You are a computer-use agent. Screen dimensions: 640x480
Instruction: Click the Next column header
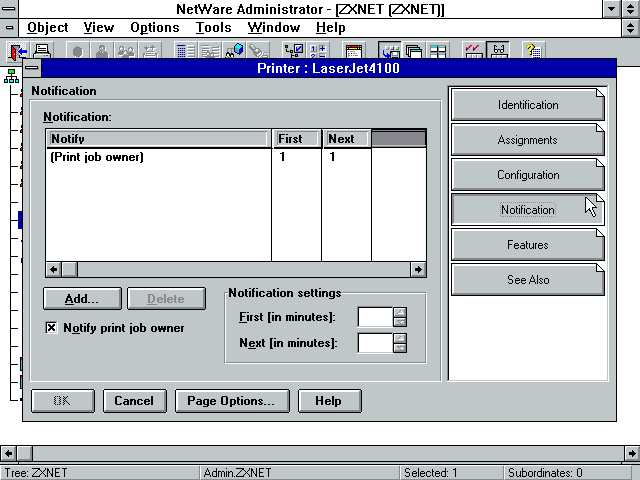tap(347, 139)
